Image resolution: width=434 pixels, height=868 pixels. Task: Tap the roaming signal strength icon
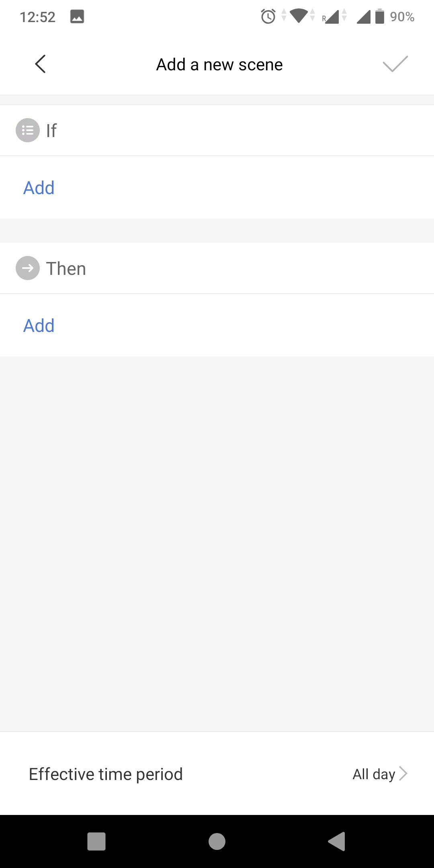tap(331, 17)
